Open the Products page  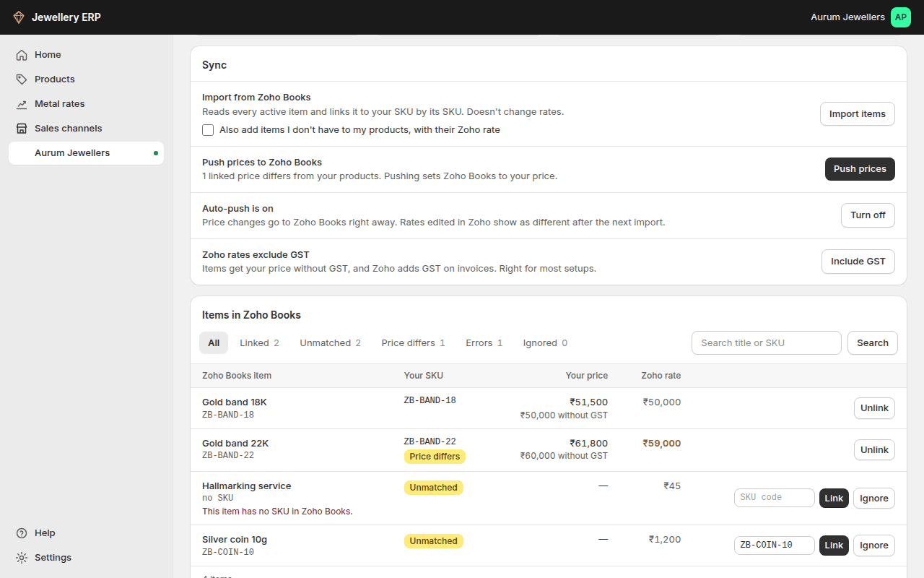point(86,79)
